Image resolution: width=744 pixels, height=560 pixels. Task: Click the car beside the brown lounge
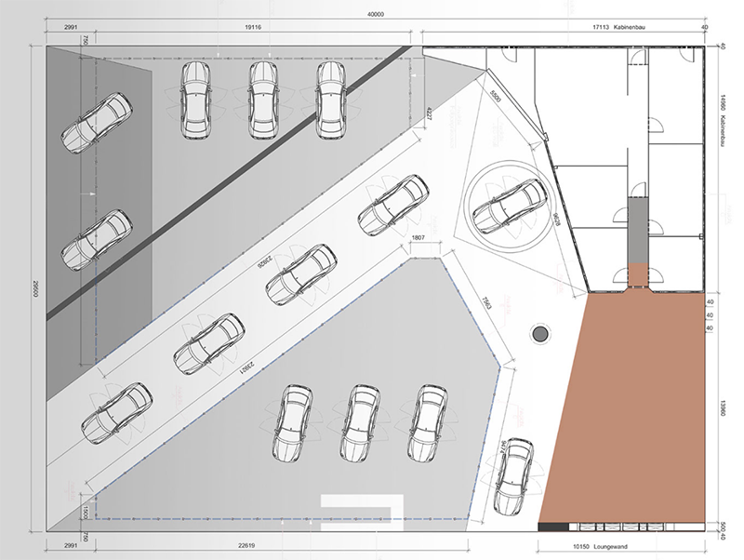(514, 477)
